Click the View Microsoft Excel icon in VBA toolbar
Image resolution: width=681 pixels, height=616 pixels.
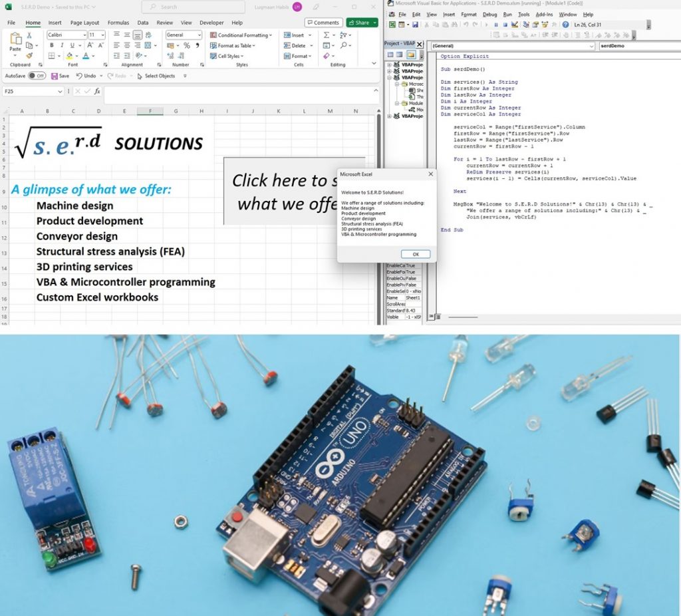pyautogui.click(x=392, y=25)
